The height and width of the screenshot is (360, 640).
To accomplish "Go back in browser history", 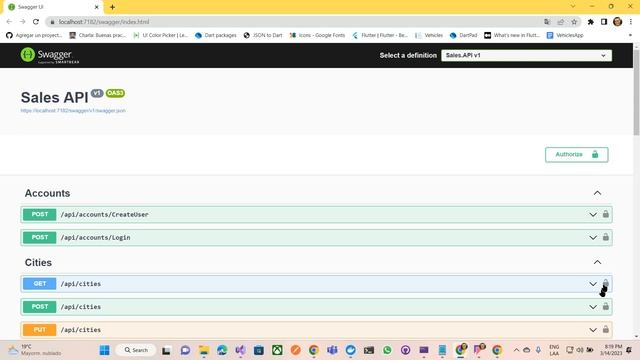I will [x=9, y=22].
